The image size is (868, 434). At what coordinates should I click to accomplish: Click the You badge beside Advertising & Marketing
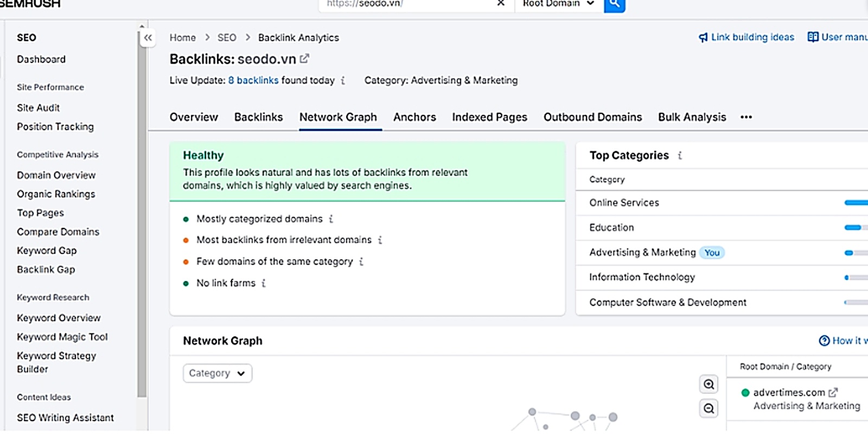(x=712, y=253)
